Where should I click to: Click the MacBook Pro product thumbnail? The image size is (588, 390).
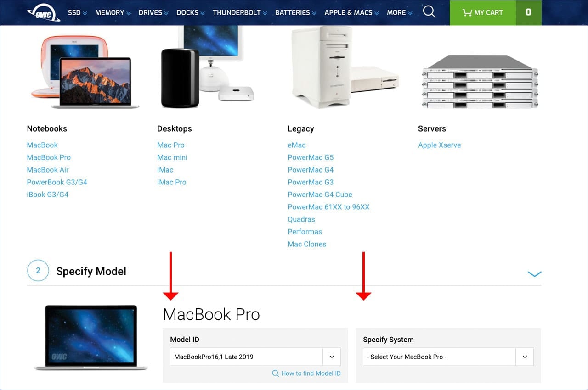point(91,338)
